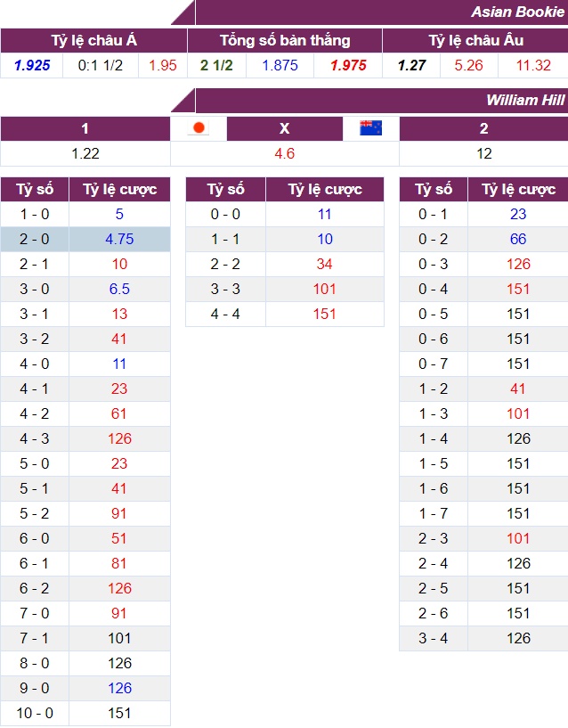Select home win odds 1.22

[85, 153]
